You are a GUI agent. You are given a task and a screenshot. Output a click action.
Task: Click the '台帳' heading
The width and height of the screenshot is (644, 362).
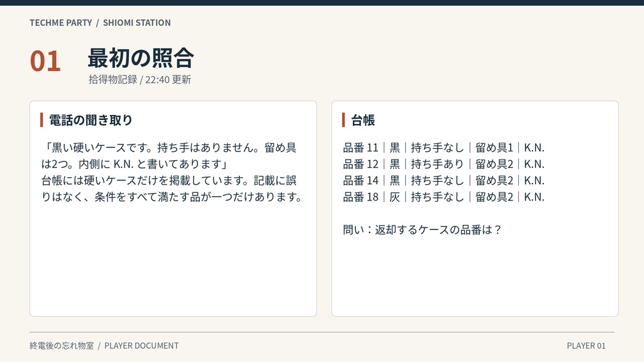point(363,120)
